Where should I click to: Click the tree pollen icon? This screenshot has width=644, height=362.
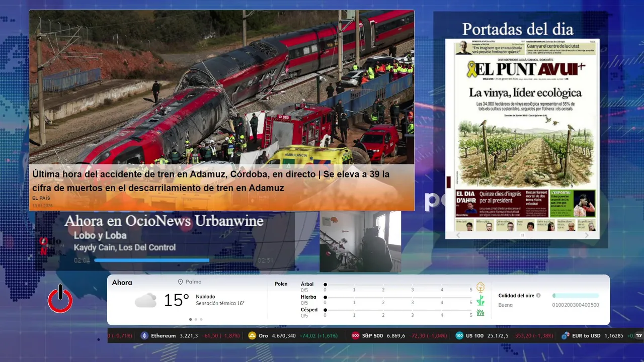point(480,287)
